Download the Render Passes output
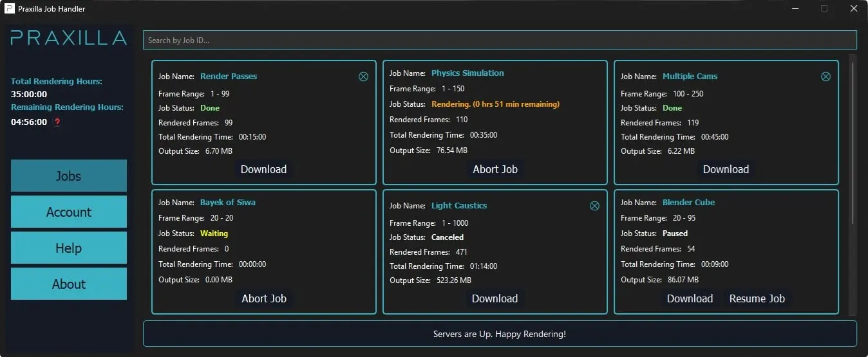 pos(263,170)
